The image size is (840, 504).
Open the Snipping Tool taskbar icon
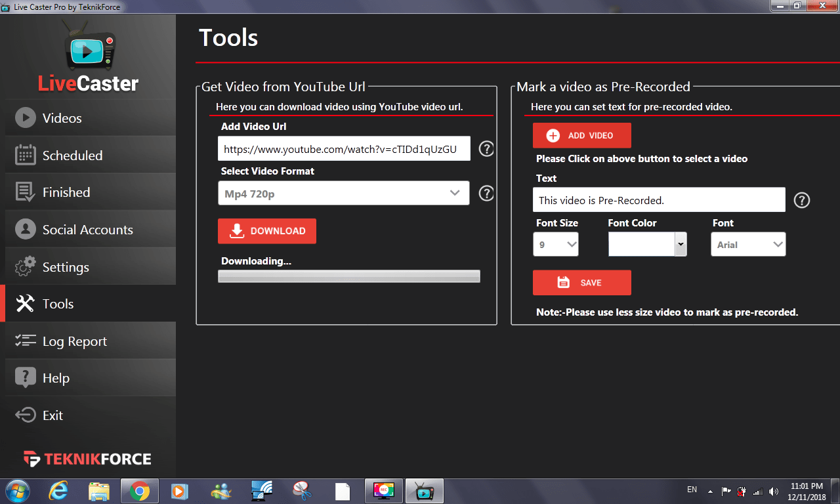[x=301, y=491]
